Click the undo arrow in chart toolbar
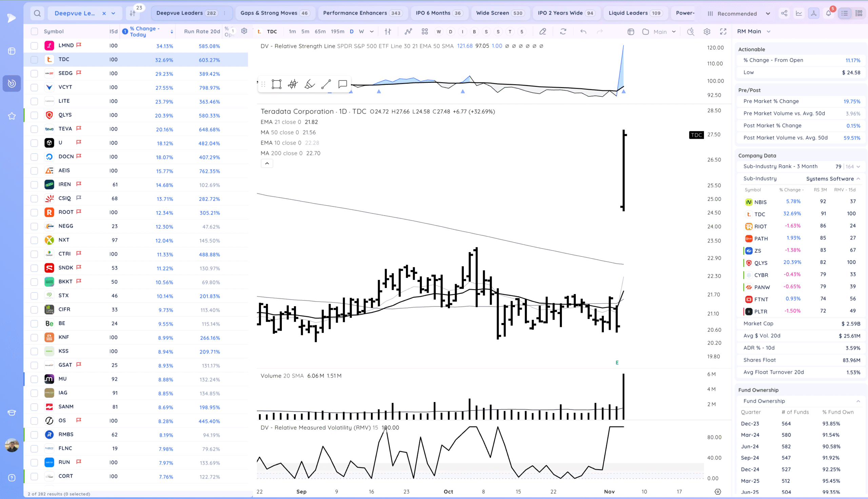This screenshot has width=868, height=499. [583, 32]
